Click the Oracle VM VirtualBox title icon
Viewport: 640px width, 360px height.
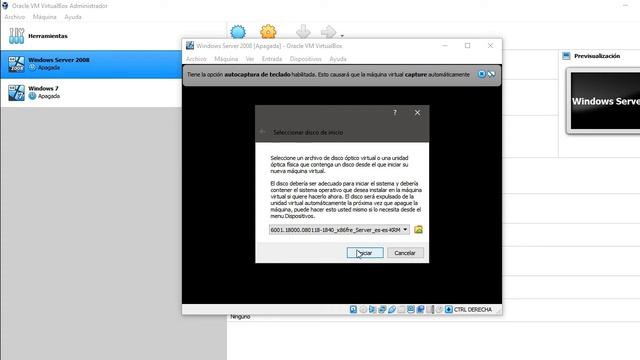(x=5, y=6)
